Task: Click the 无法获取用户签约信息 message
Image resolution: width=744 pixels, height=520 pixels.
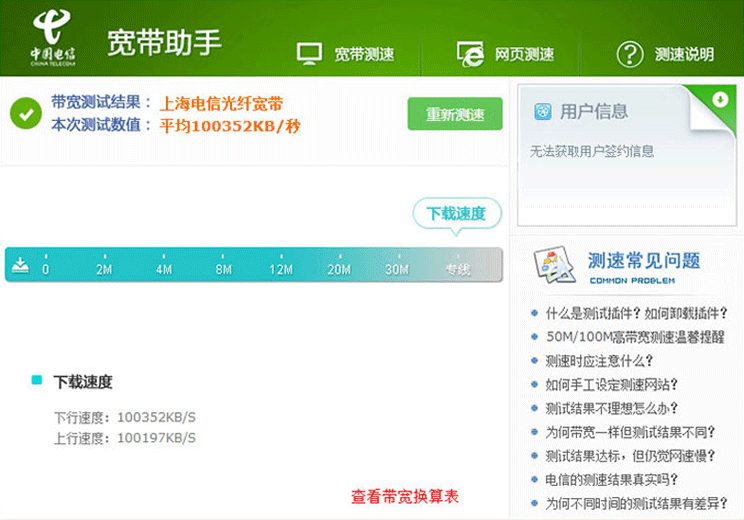Action: pos(592,151)
